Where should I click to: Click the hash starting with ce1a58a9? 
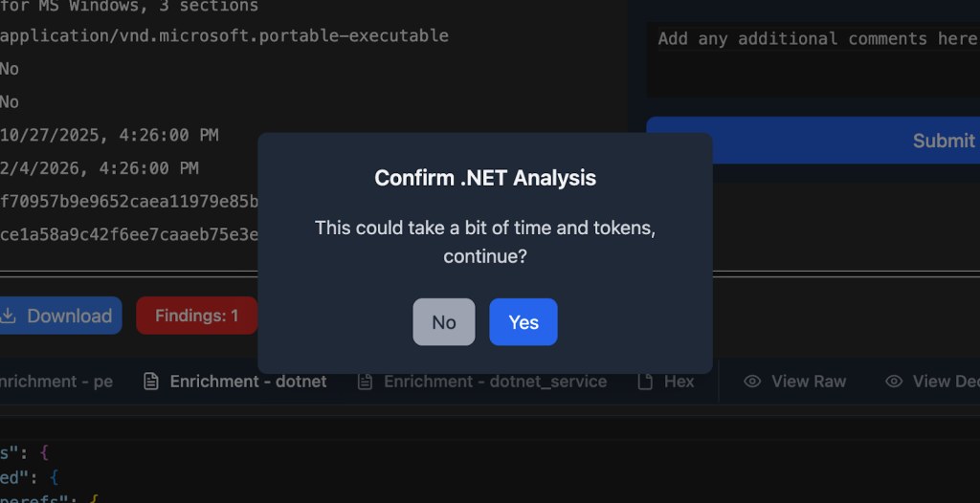129,234
